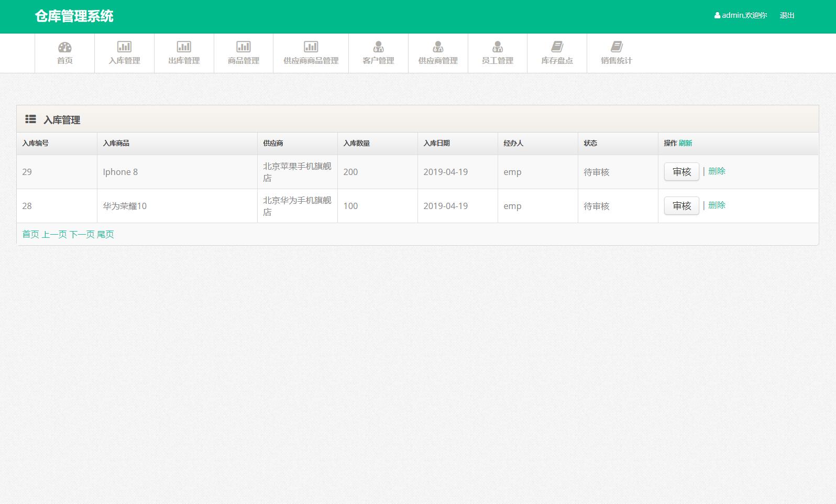Screen dimensions: 836x504
Task: Click the 销售统计 book icon
Action: tap(617, 47)
